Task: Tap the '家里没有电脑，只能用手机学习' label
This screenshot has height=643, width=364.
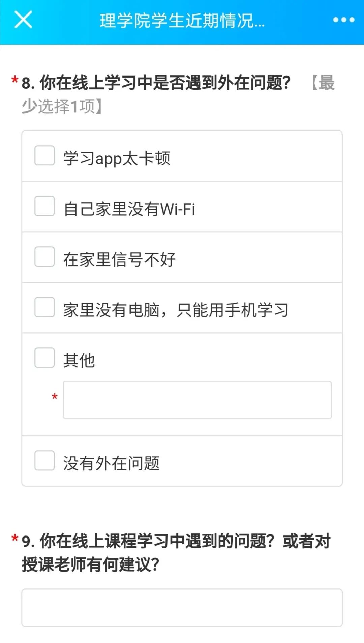Action: 176,310
